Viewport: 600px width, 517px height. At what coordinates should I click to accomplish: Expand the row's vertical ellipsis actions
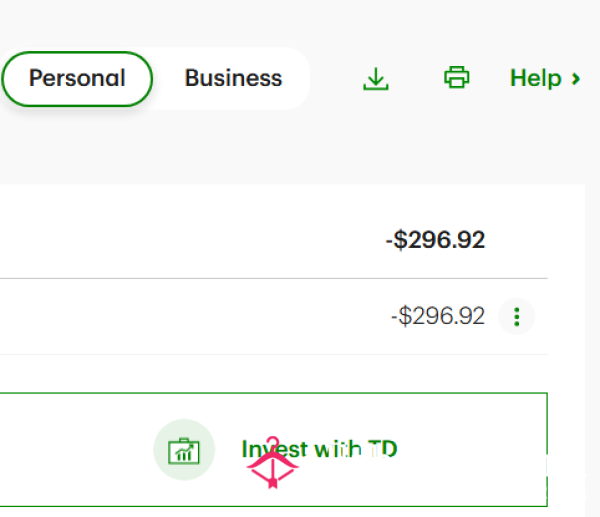(x=517, y=317)
